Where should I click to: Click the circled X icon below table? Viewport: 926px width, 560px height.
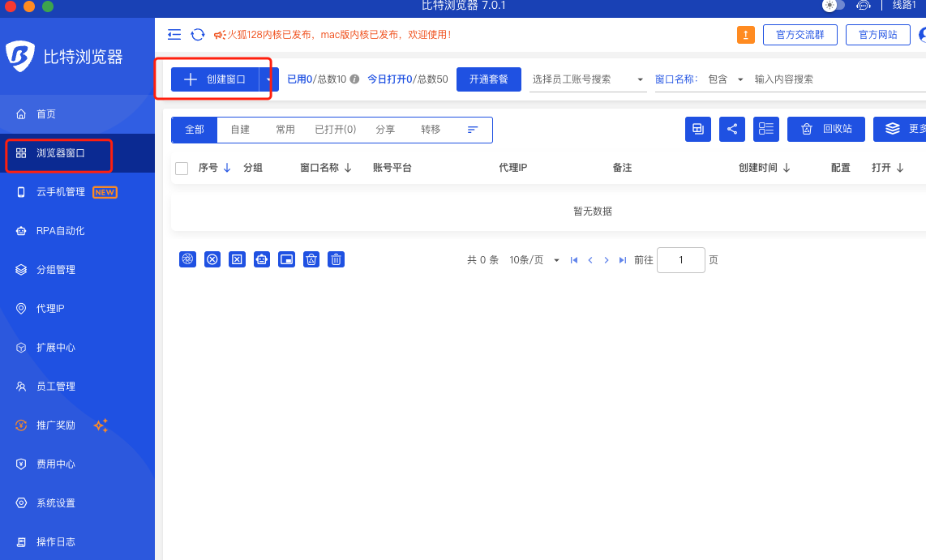pyautogui.click(x=212, y=259)
